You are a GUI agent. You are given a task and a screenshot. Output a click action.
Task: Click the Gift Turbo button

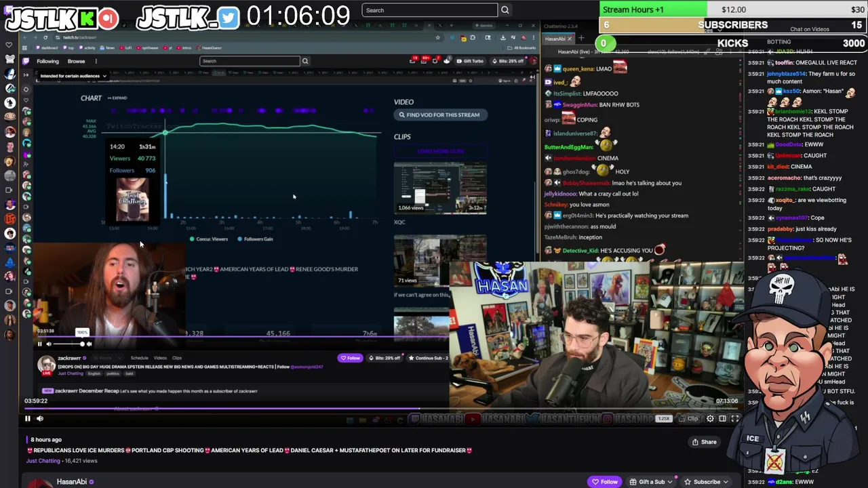pos(470,61)
